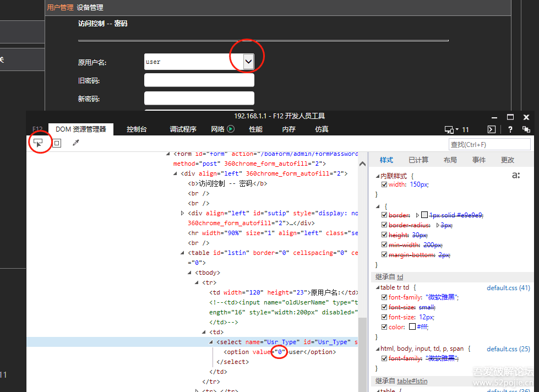The height and width of the screenshot is (392, 539).
Task: Click the border color #e9e9e9 swatch
Action: (424, 215)
